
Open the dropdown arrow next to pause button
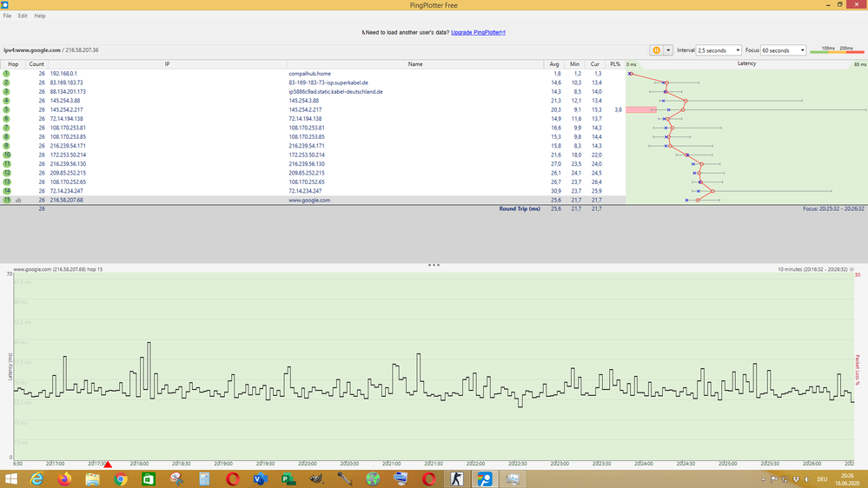tap(668, 49)
